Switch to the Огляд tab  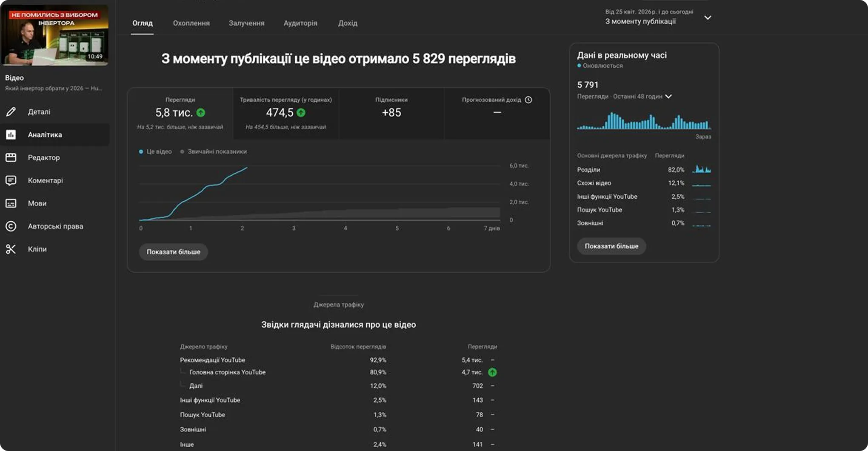pos(143,23)
